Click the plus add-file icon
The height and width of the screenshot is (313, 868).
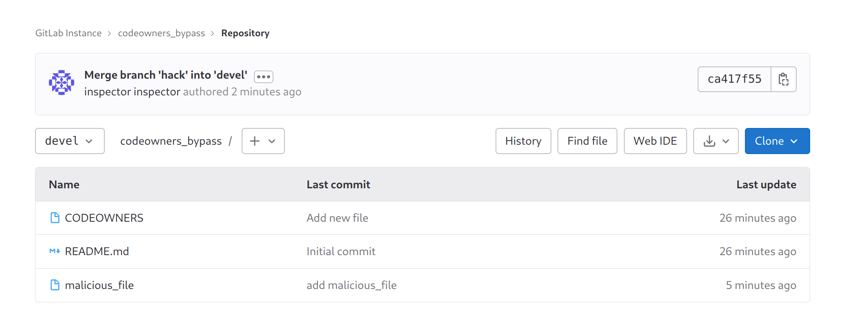(x=255, y=141)
